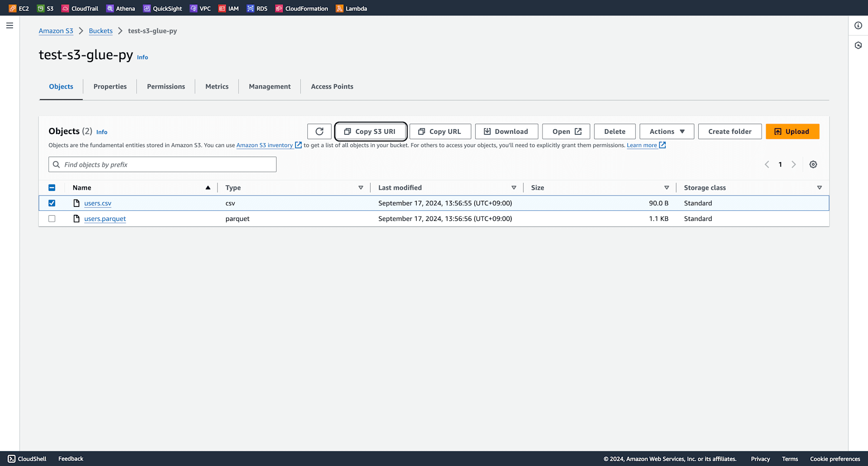The width and height of the screenshot is (868, 466).
Task: Click the page number 1 indicator
Action: click(x=780, y=164)
